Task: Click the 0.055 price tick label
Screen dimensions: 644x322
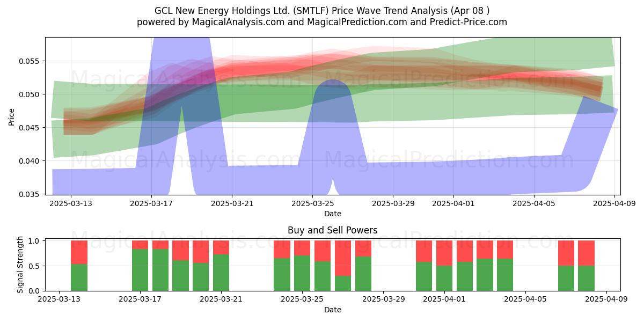Action: click(x=30, y=61)
